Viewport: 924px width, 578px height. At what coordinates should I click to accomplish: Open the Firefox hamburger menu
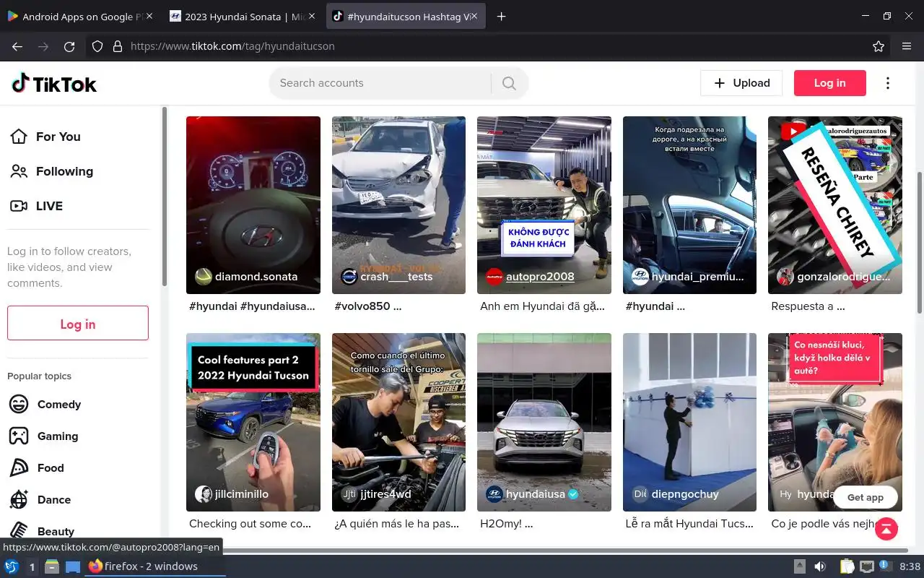(907, 46)
